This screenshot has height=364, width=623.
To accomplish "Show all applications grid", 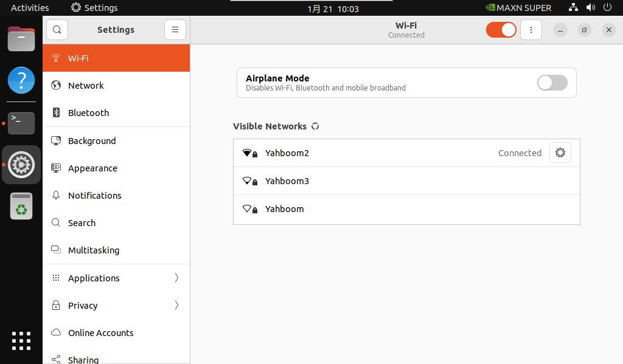I will pyautogui.click(x=21, y=340).
